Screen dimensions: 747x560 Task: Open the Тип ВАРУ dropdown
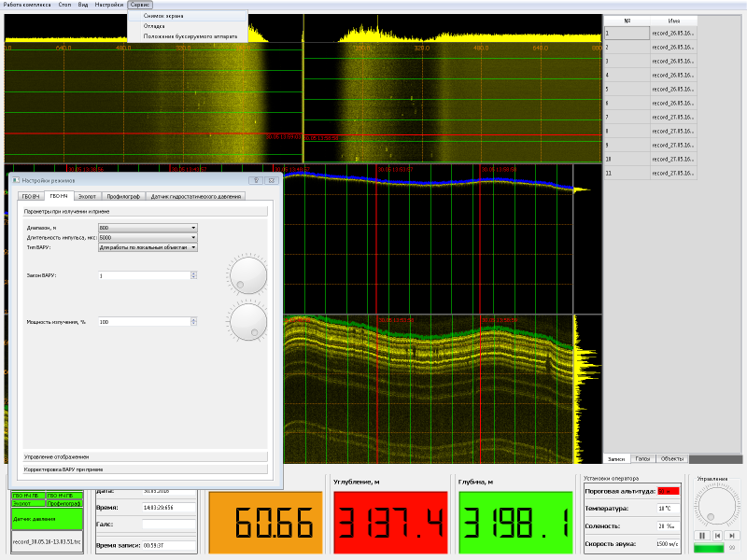(148, 247)
